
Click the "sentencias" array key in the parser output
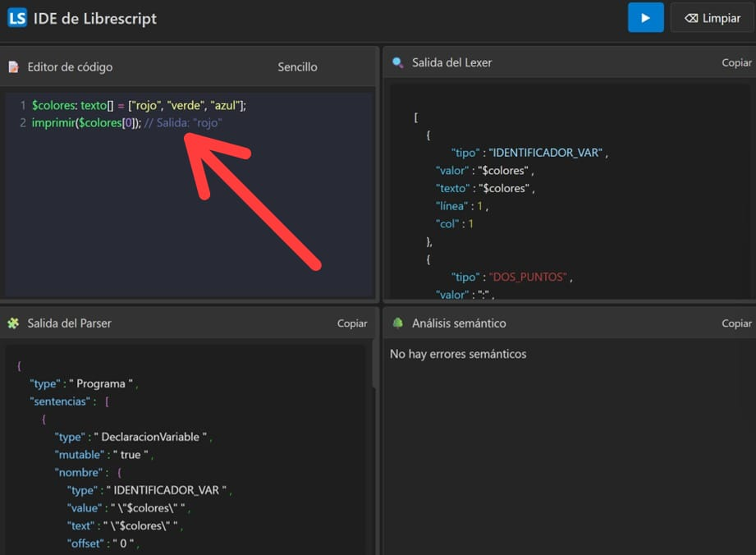60,401
